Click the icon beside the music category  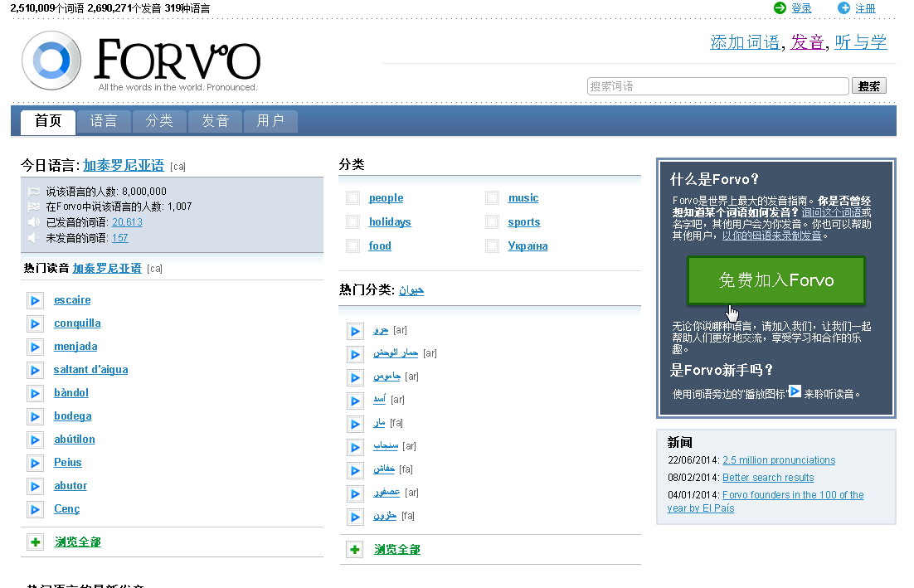492,198
